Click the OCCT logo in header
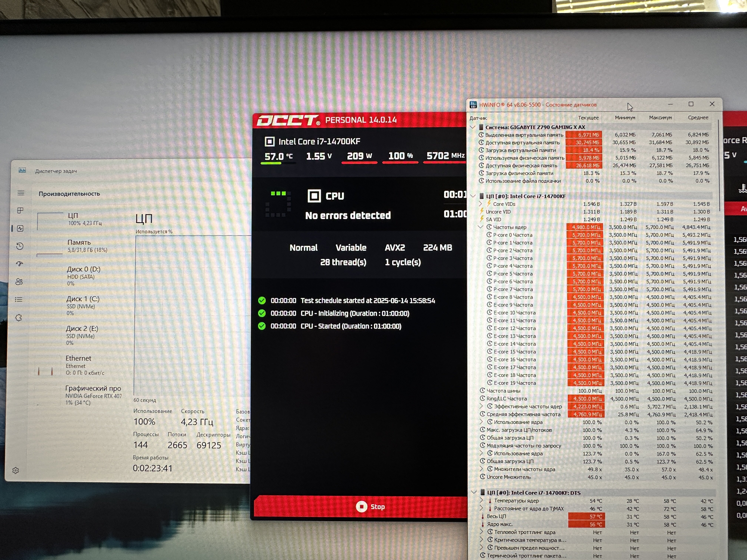 [288, 120]
